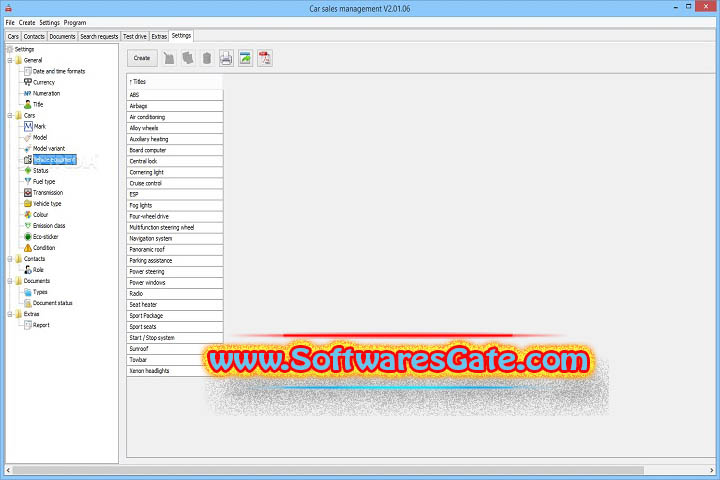Viewport: 720px width, 480px height.
Task: Select the Colour icon in tree
Action: click(x=28, y=215)
